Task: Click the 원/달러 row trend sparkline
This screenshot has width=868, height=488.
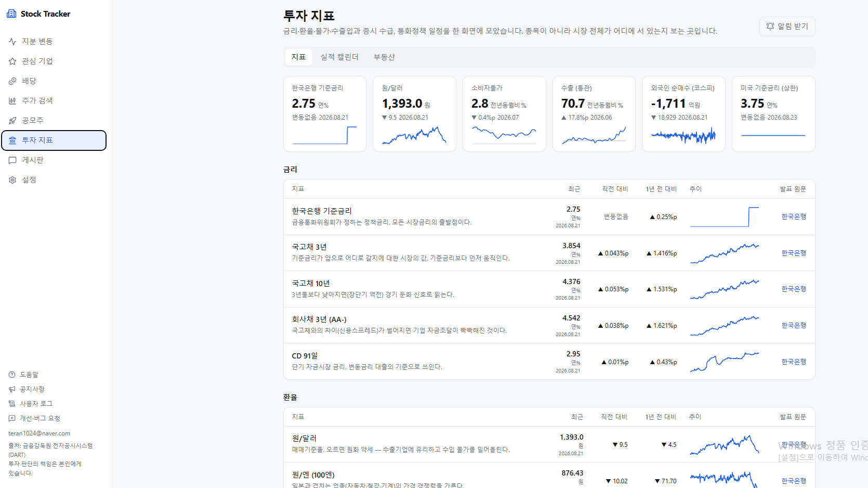Action: 725,445
